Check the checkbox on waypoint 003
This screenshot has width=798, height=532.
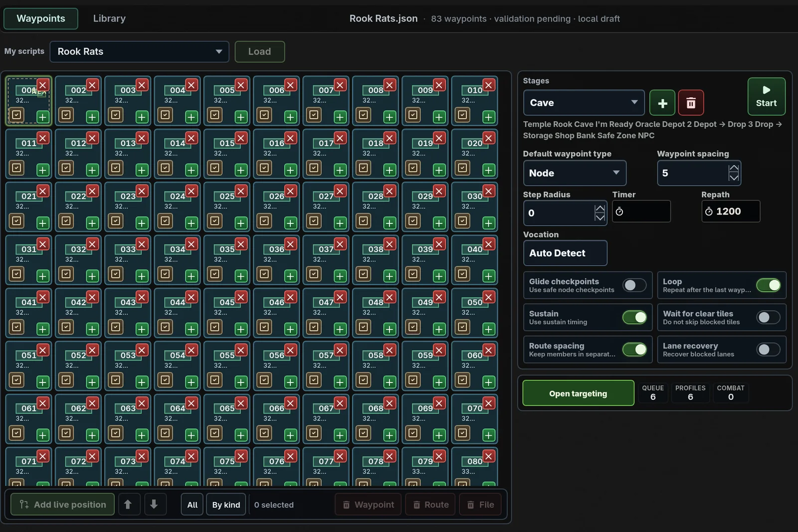(x=116, y=115)
